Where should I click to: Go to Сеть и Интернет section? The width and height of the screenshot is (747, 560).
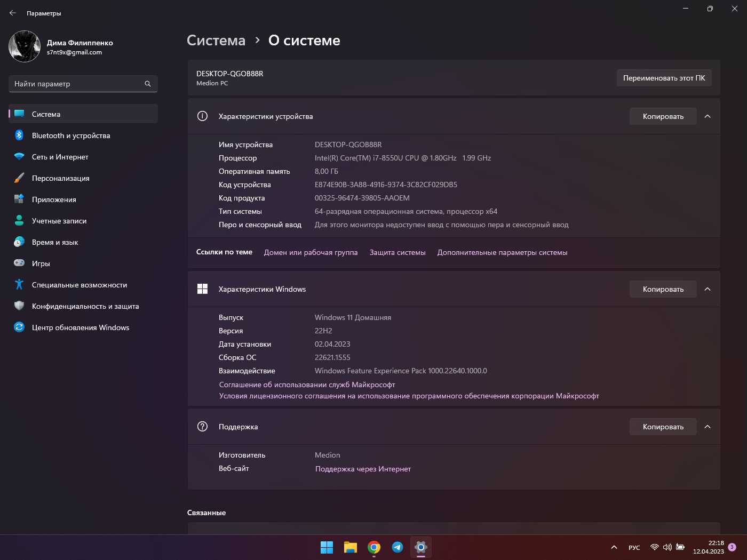coord(83,157)
